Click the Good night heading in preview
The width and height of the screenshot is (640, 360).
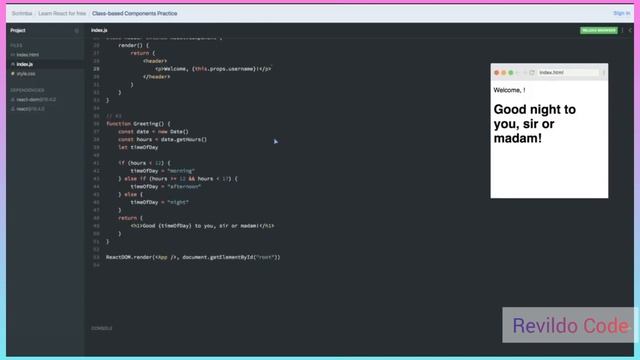click(535, 124)
